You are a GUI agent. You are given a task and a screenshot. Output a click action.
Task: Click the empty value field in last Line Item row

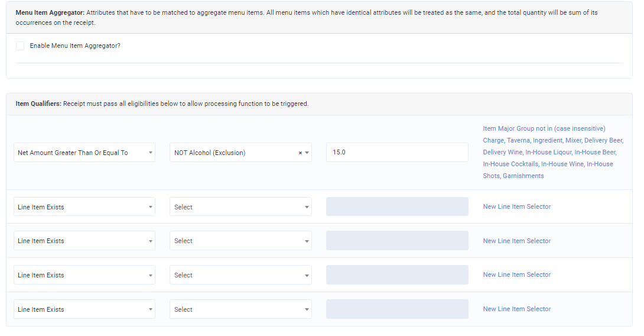point(396,309)
